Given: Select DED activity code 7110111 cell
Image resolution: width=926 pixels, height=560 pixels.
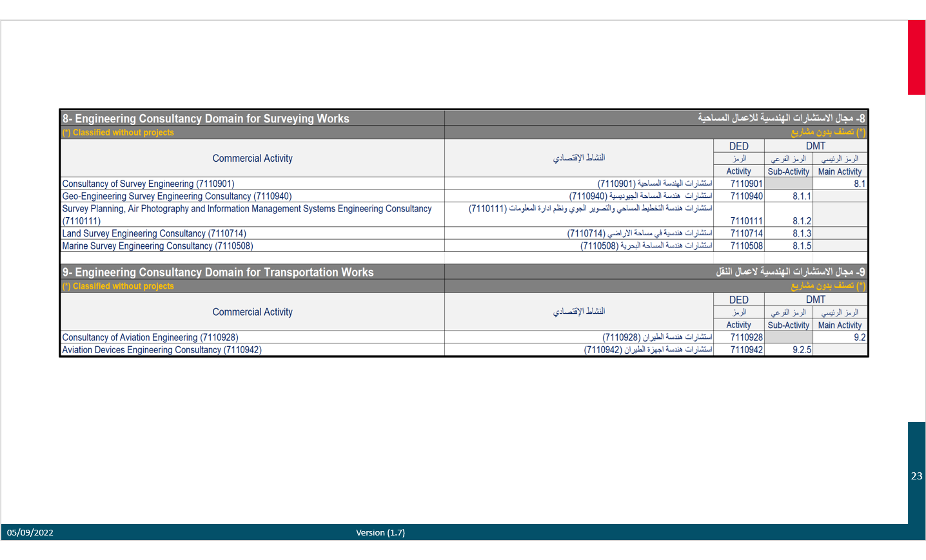Looking at the screenshot, I should point(746,221).
